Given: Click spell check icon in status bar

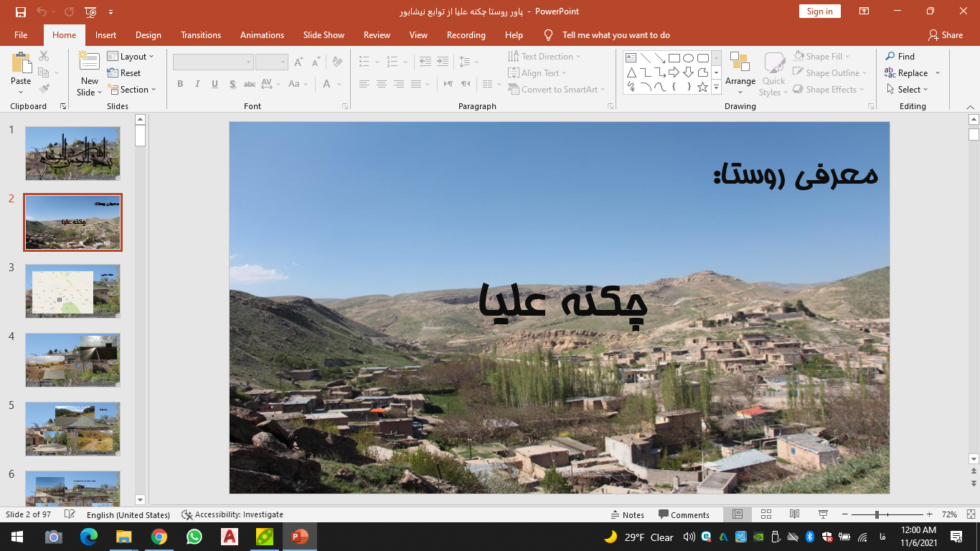Looking at the screenshot, I should point(70,514).
